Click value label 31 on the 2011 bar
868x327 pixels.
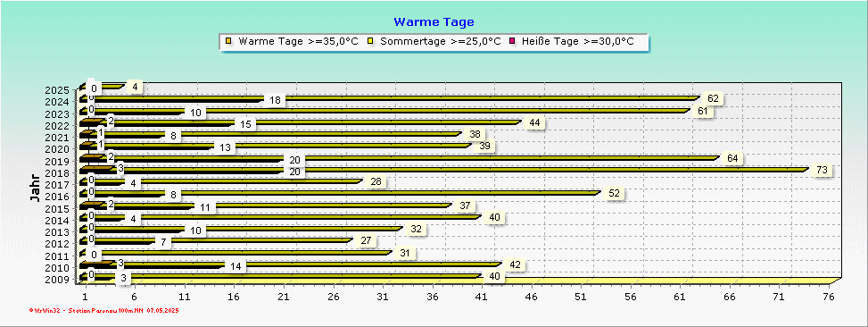point(406,253)
